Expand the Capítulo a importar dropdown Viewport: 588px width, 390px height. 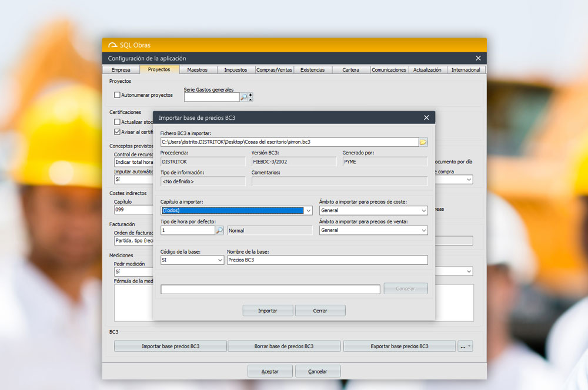tap(309, 211)
